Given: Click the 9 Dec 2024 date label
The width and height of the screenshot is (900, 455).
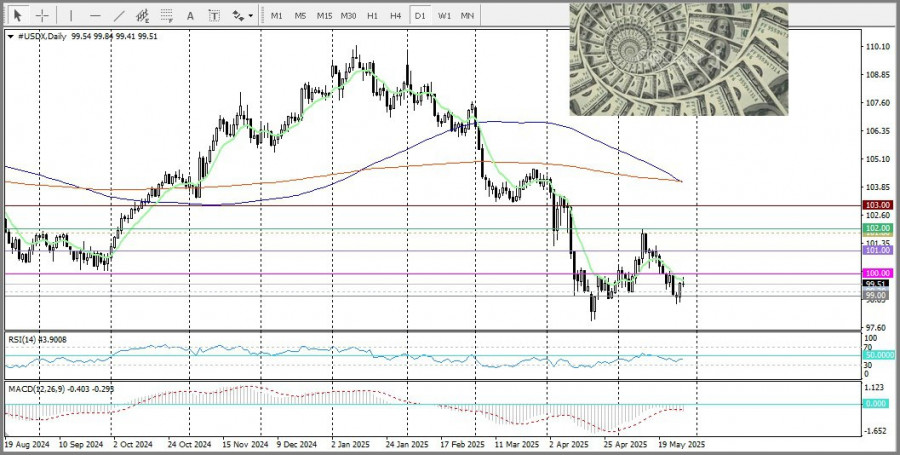Looking at the screenshot, I should (x=297, y=445).
